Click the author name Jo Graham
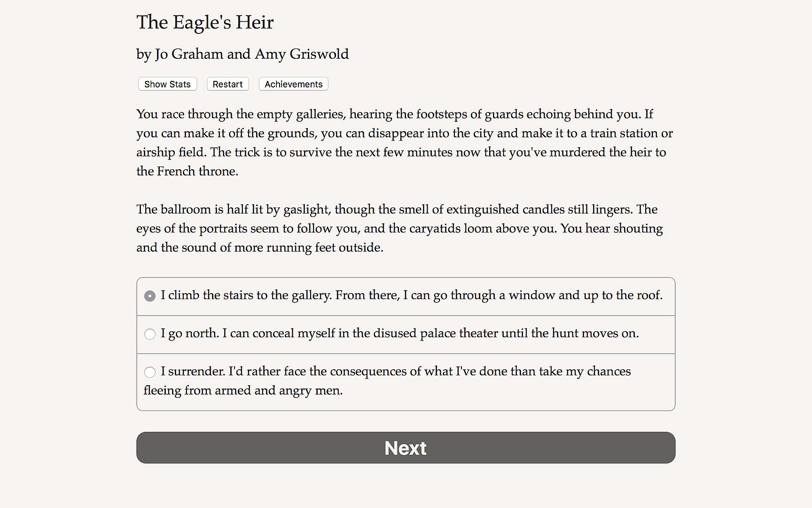 click(x=189, y=54)
